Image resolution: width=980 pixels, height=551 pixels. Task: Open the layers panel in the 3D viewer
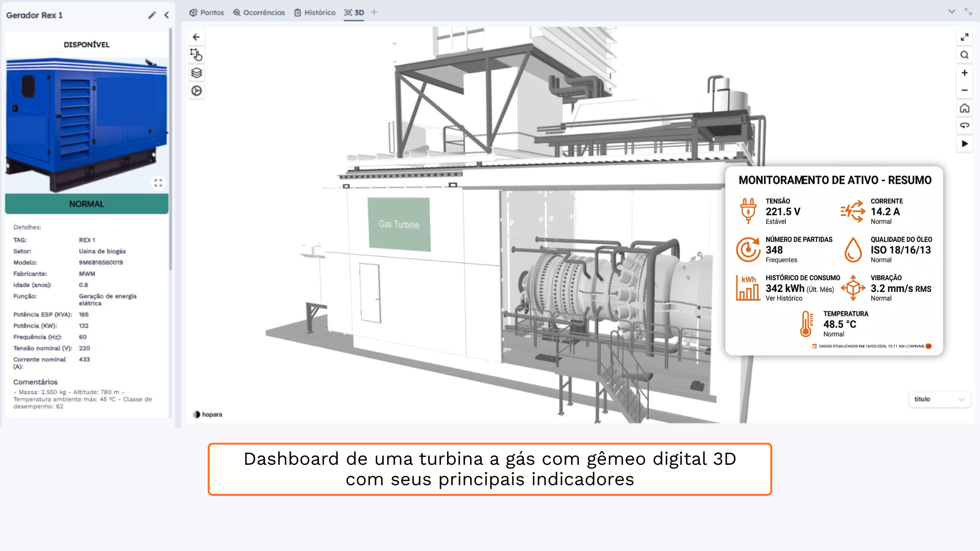(x=197, y=73)
